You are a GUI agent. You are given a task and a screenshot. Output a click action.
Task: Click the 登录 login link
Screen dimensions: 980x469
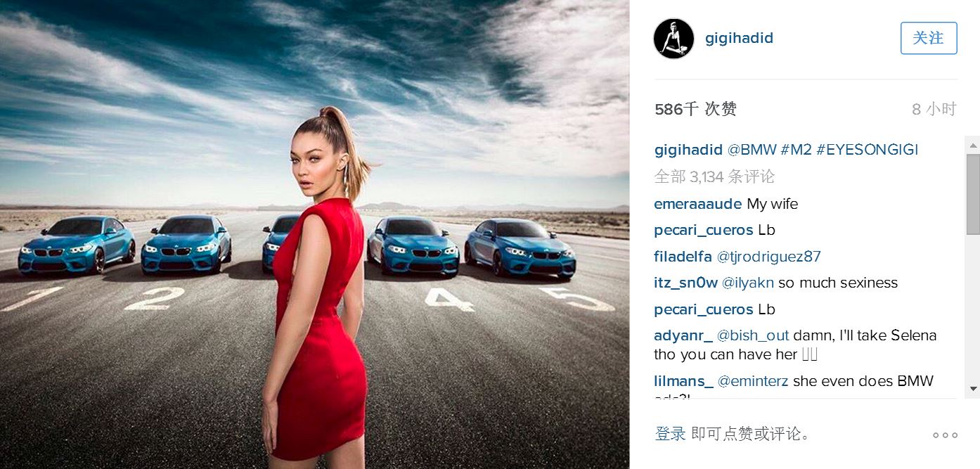coord(670,434)
